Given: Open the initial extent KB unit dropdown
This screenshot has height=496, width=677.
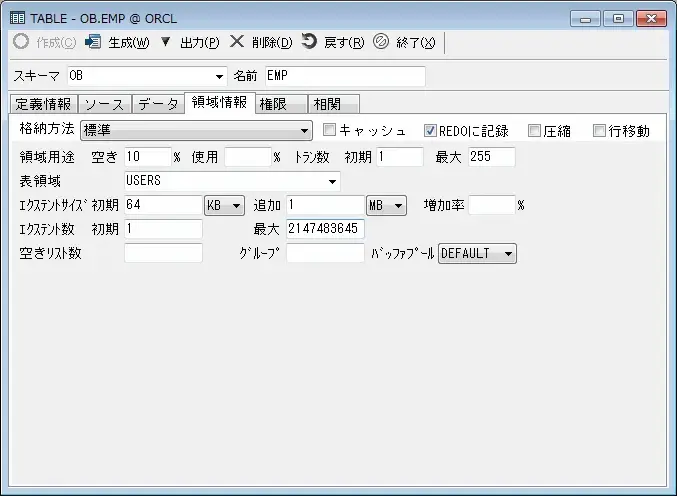Looking at the screenshot, I should tap(224, 205).
